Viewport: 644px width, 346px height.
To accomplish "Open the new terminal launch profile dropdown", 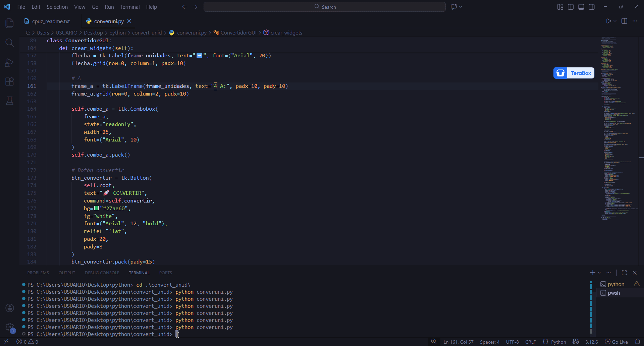I will tap(600, 273).
